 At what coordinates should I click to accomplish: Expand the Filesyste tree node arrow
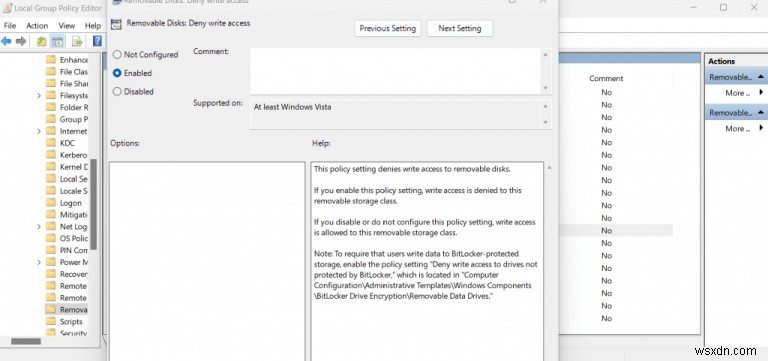39,96
